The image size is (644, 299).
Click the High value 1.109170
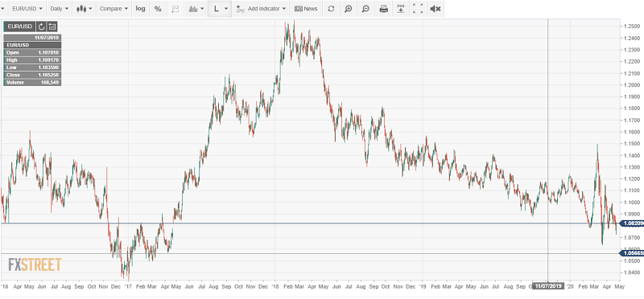click(x=48, y=60)
